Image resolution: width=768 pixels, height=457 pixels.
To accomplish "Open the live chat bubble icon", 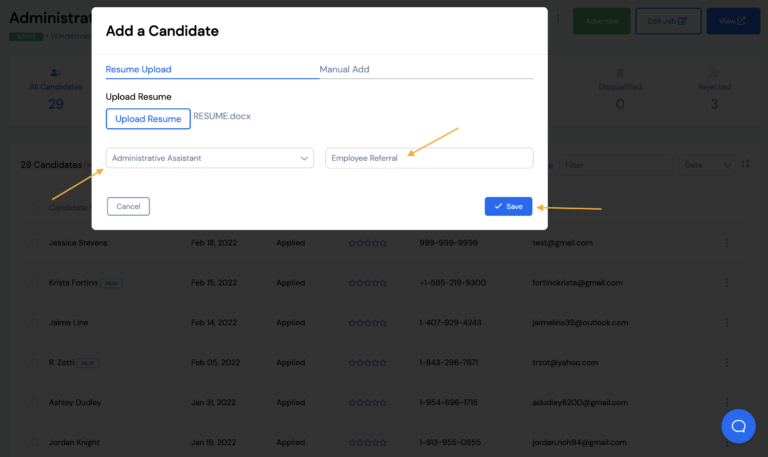I will tap(738, 426).
